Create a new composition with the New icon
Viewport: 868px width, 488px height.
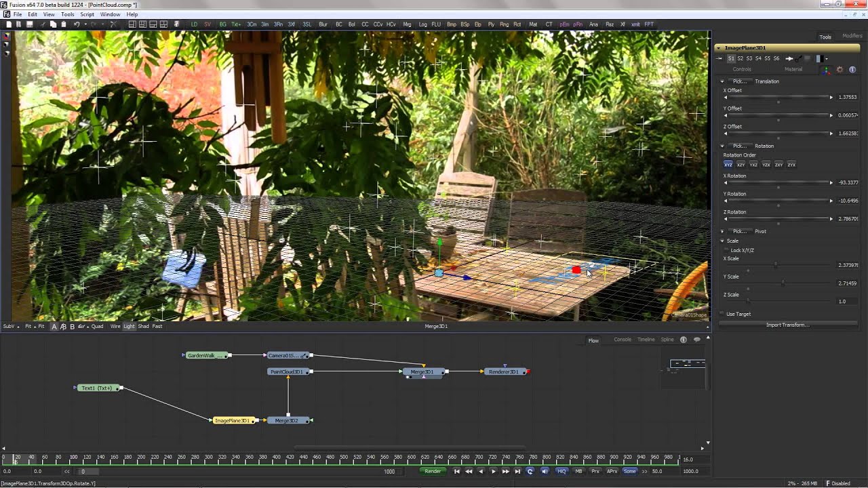pos(9,24)
